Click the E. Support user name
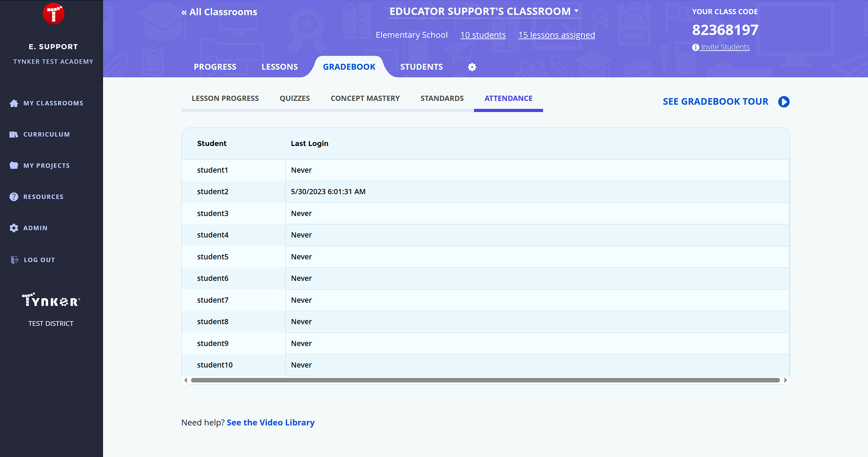Screen dimensions: 868x457 pos(53,47)
